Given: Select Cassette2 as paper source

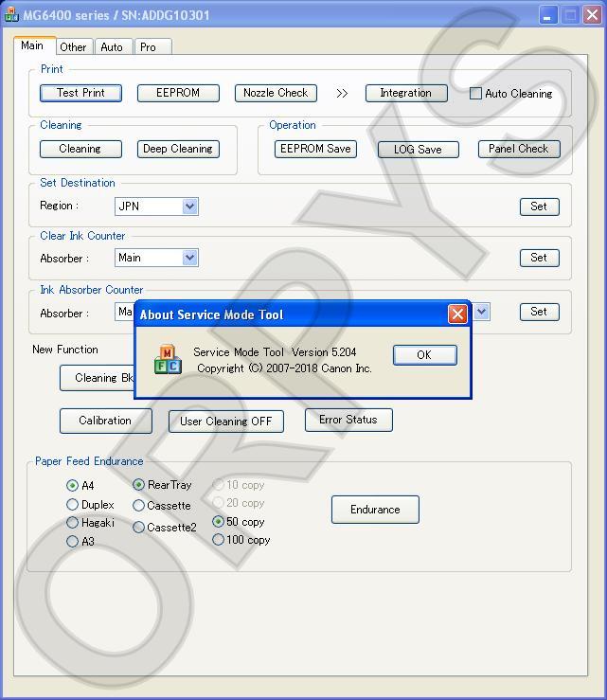Looking at the screenshot, I should click(138, 528).
